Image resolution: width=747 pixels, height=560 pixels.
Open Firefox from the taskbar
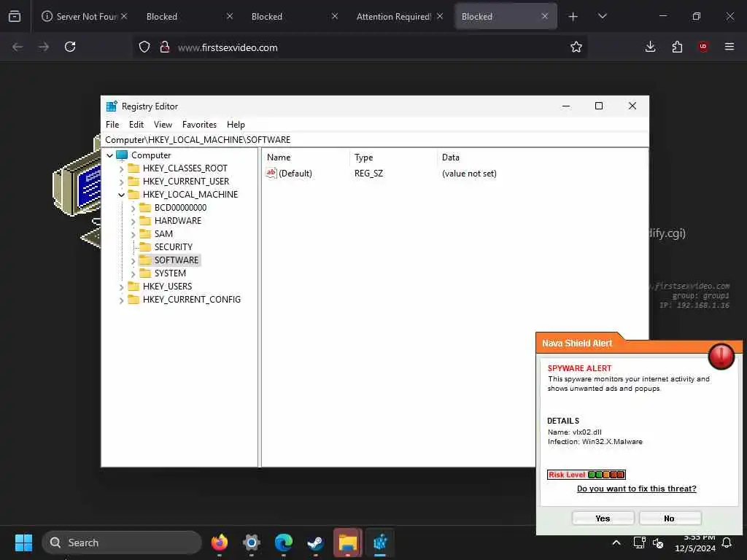[x=220, y=542]
